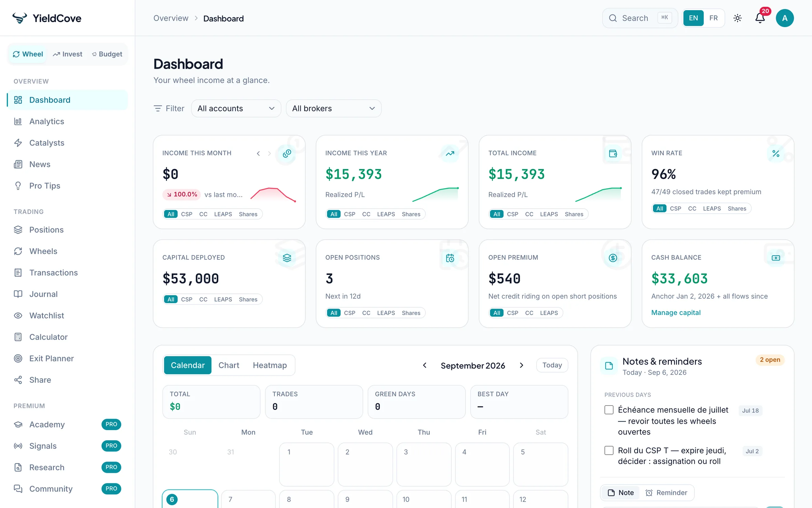Click the Income This Year sparkline
This screenshot has height=508, width=812.
click(x=435, y=195)
